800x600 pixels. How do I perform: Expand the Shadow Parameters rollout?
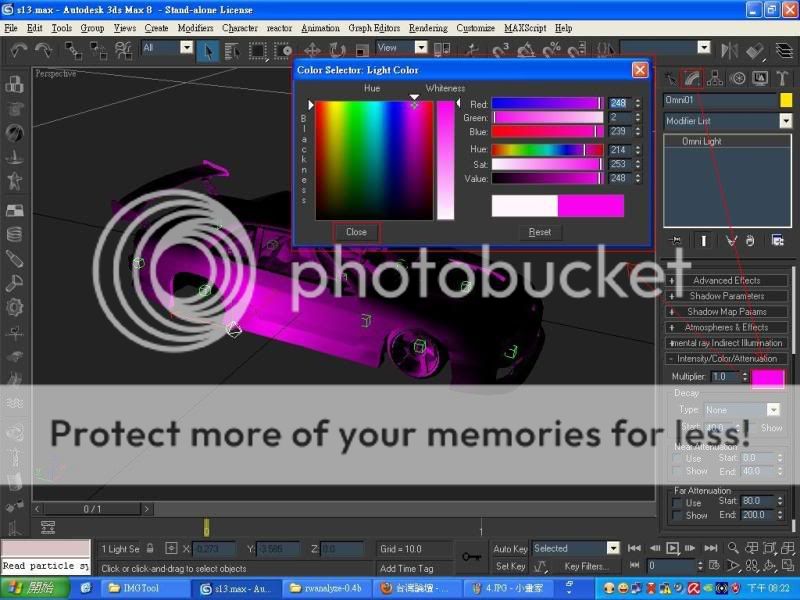click(x=726, y=296)
